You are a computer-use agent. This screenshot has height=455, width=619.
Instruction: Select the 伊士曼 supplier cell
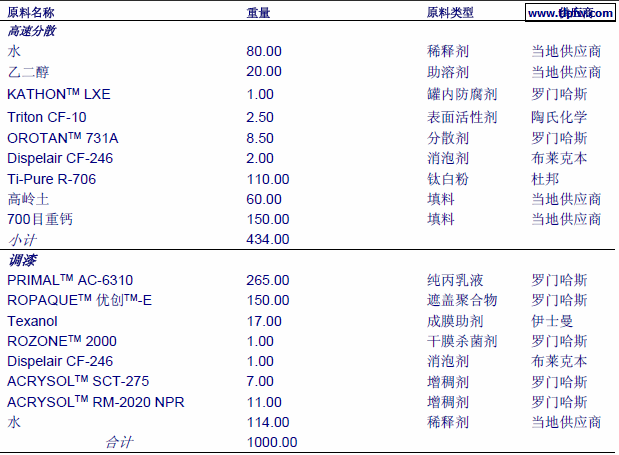tap(552, 321)
